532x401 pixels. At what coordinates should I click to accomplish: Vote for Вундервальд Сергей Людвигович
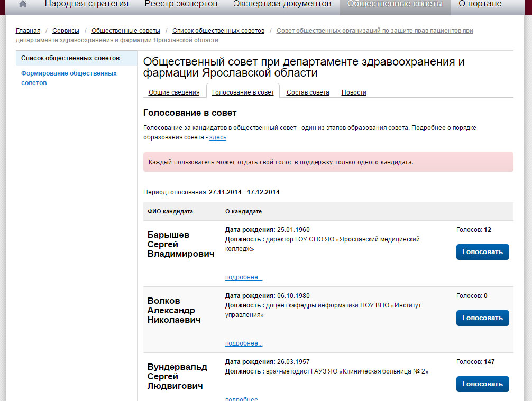click(482, 384)
